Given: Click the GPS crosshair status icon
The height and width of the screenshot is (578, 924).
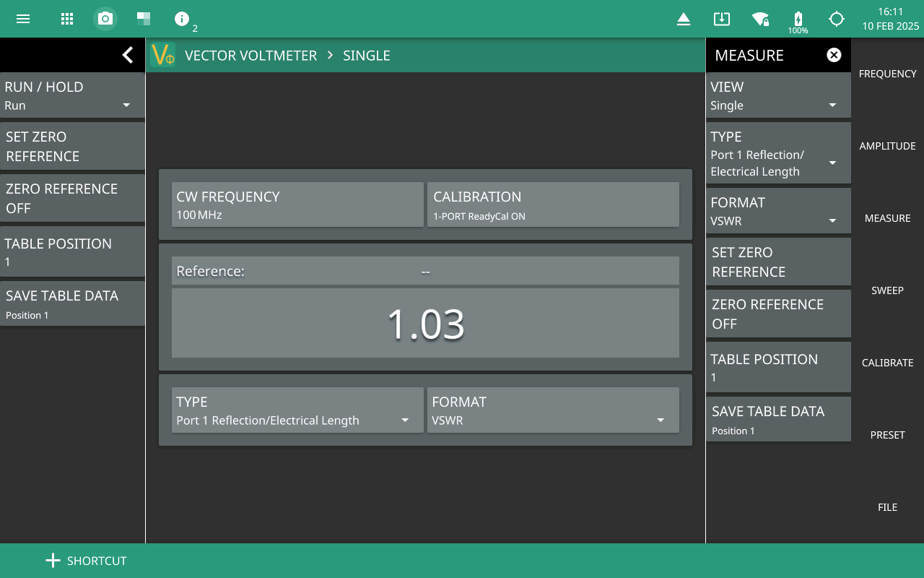Looking at the screenshot, I should point(836,20).
